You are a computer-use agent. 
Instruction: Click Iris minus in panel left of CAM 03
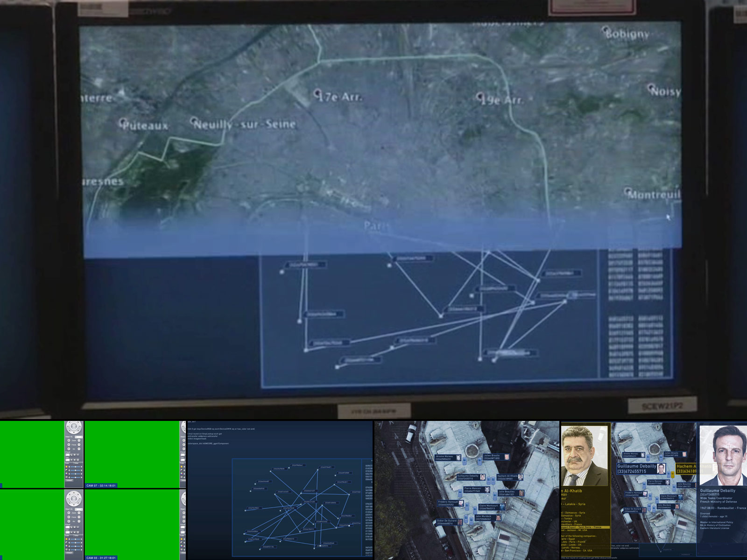(79, 521)
